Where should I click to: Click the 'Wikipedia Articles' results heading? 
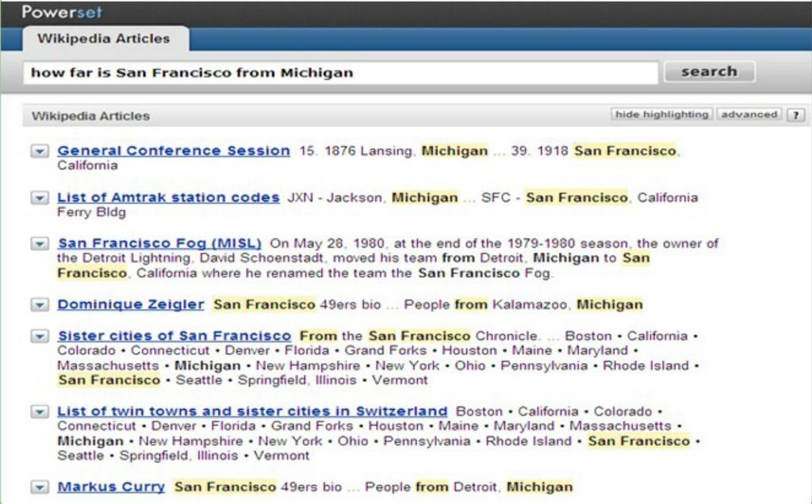point(90,116)
